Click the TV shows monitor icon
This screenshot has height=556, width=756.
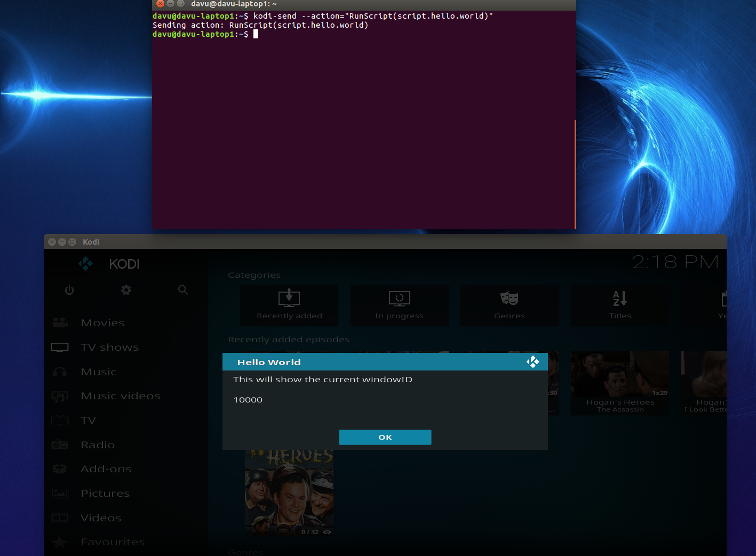pos(60,347)
